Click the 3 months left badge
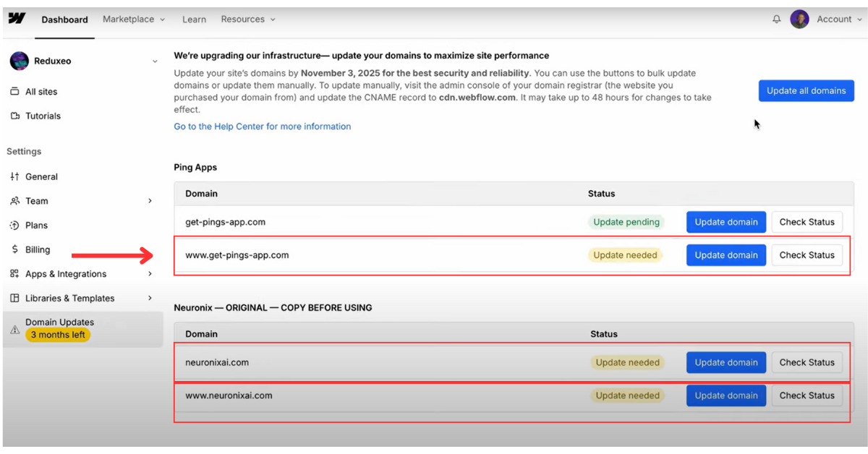This screenshot has width=868, height=454. pyautogui.click(x=58, y=335)
